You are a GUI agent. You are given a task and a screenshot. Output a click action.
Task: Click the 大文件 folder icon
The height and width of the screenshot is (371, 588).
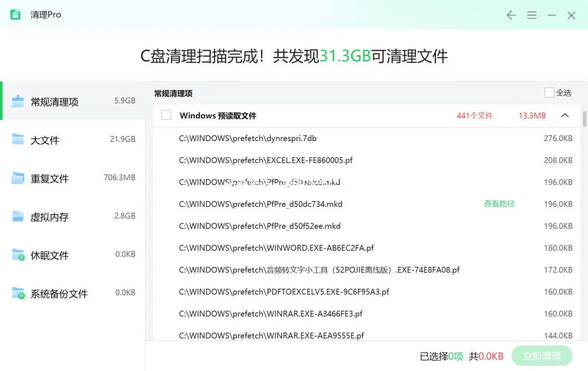pyautogui.click(x=18, y=139)
